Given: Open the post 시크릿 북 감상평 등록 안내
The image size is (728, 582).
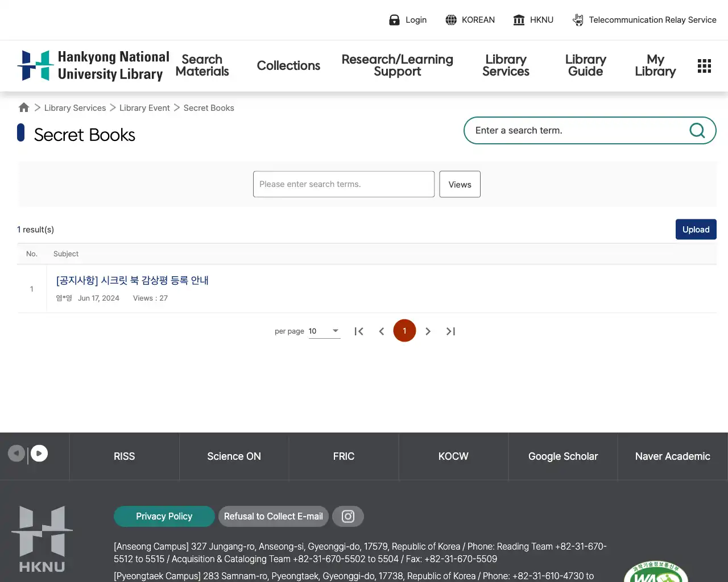Looking at the screenshot, I should coord(133,280).
